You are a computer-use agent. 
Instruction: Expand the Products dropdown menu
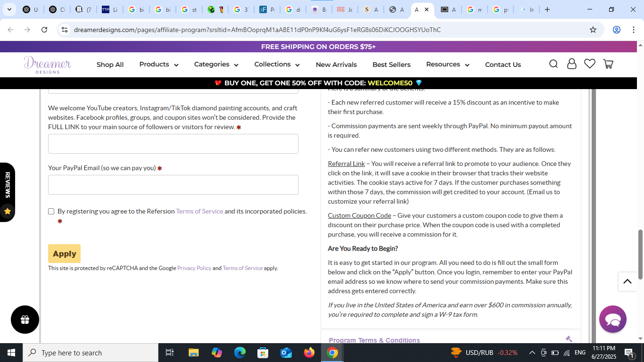(x=159, y=65)
